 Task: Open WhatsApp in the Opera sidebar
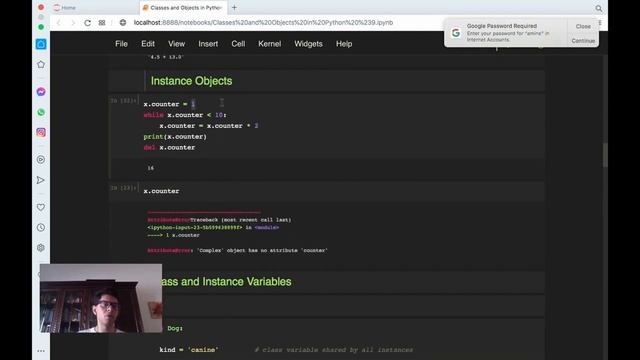pos(41,112)
